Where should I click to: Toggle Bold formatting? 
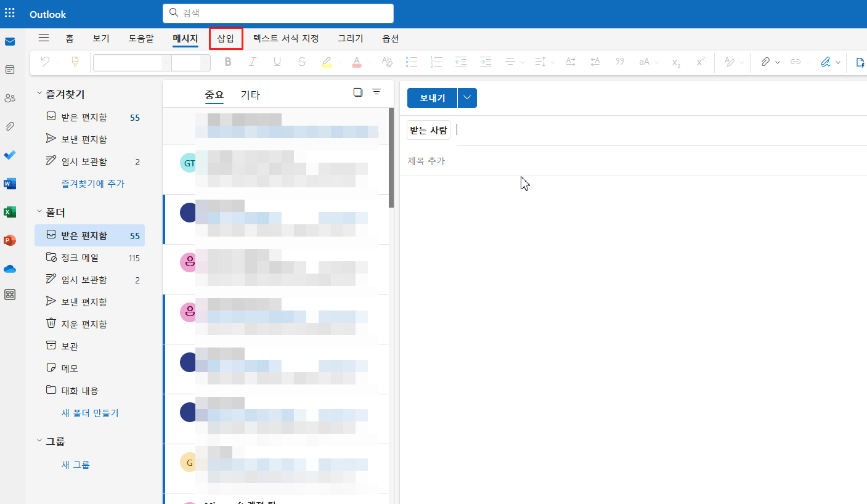pyautogui.click(x=228, y=62)
